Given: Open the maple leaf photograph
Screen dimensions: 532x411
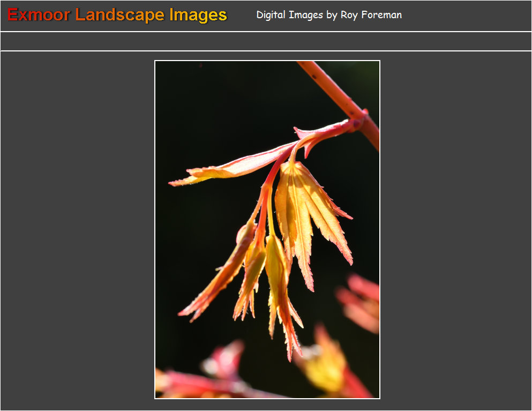Looking at the screenshot, I should (267, 229).
